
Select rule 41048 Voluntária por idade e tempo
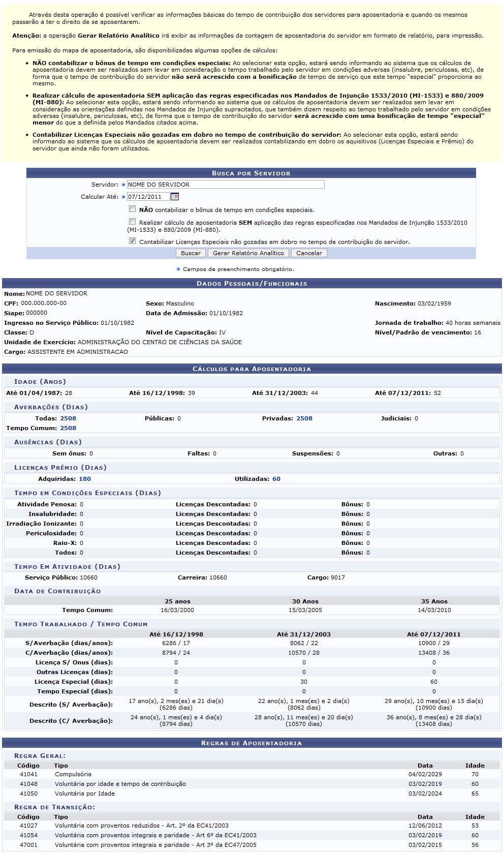pos(120,784)
